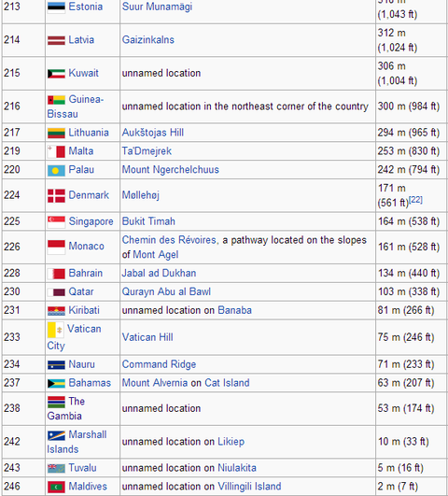448x496 pixels.
Task: Follow the Aukštojas Hill link
Action: coord(153,133)
